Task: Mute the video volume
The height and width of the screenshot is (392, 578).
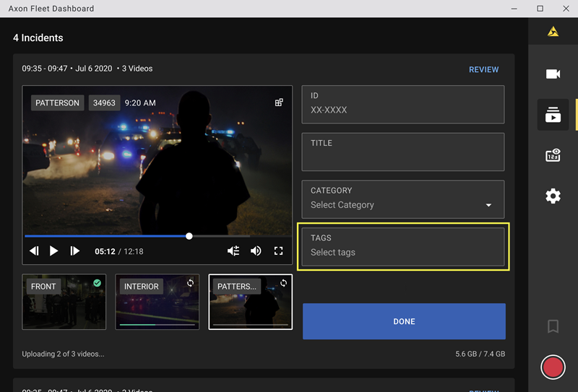Action: pos(256,251)
